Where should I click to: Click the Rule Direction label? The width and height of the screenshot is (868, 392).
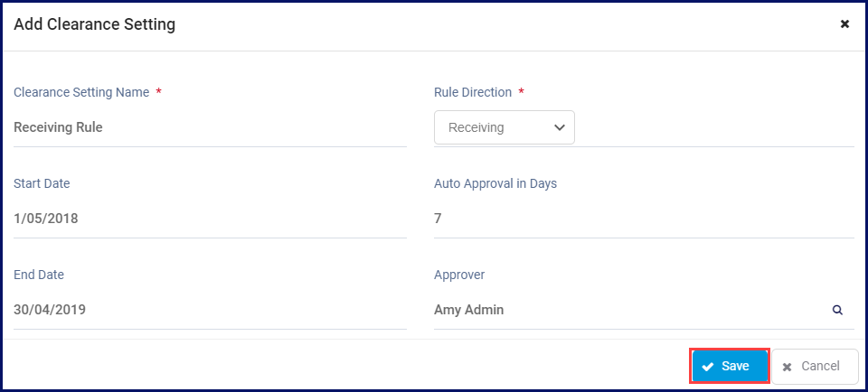pos(473,92)
